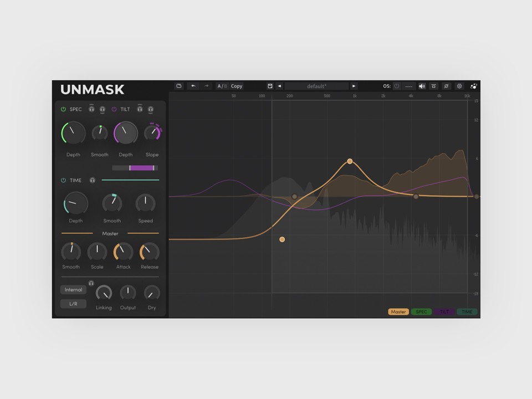Go to the next preset

(x=354, y=86)
